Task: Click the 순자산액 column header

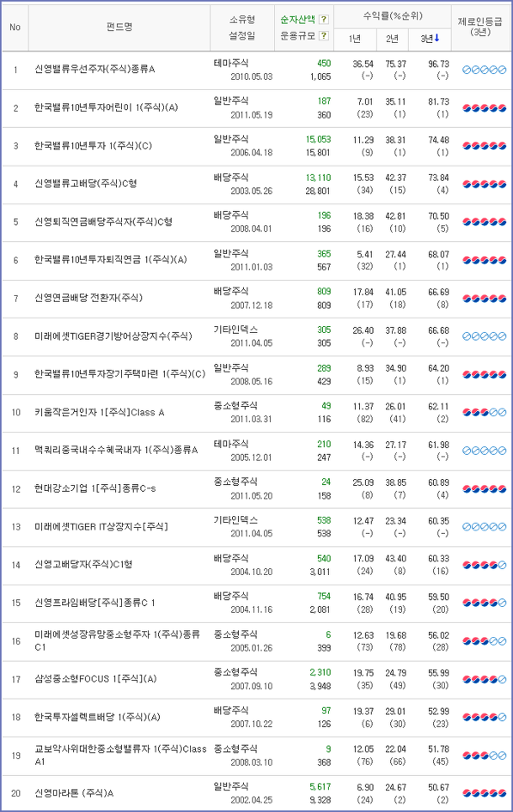Action: tap(298, 19)
